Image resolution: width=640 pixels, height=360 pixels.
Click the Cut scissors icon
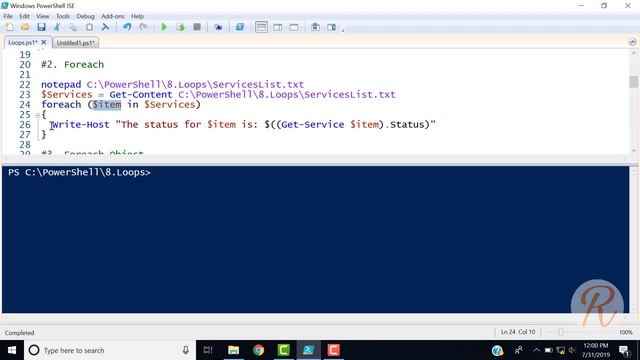(x=57, y=27)
